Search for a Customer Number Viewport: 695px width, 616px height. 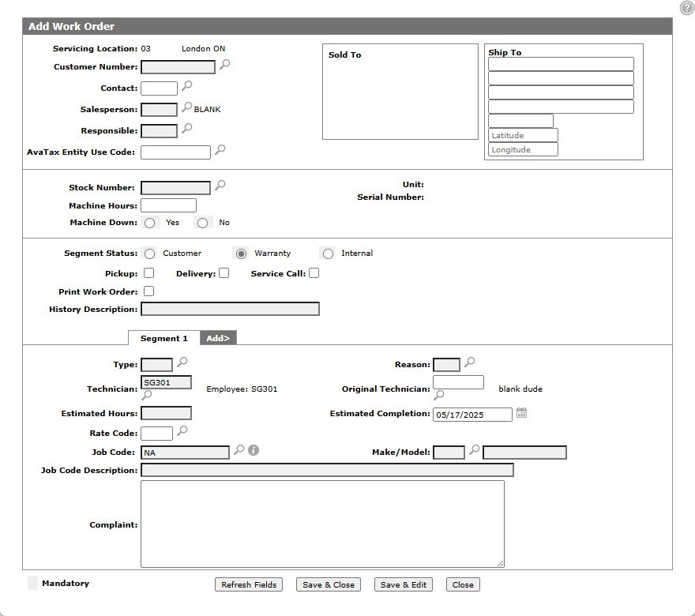225,64
